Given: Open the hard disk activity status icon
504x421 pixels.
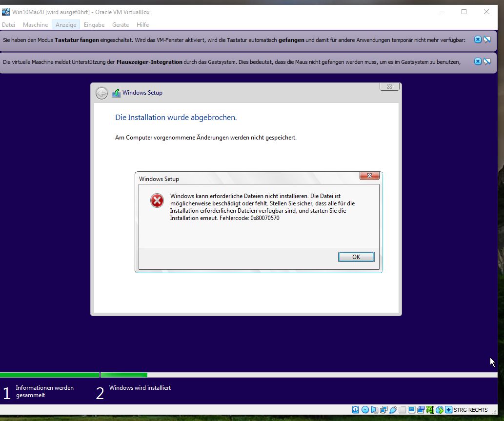Looking at the screenshot, I should point(355,409).
